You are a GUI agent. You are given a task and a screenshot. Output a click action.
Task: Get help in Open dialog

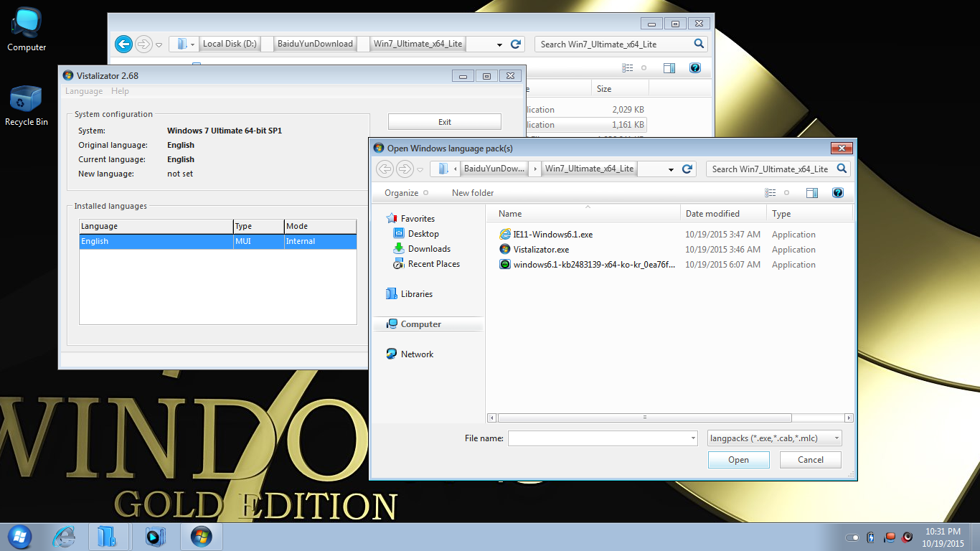[837, 193]
